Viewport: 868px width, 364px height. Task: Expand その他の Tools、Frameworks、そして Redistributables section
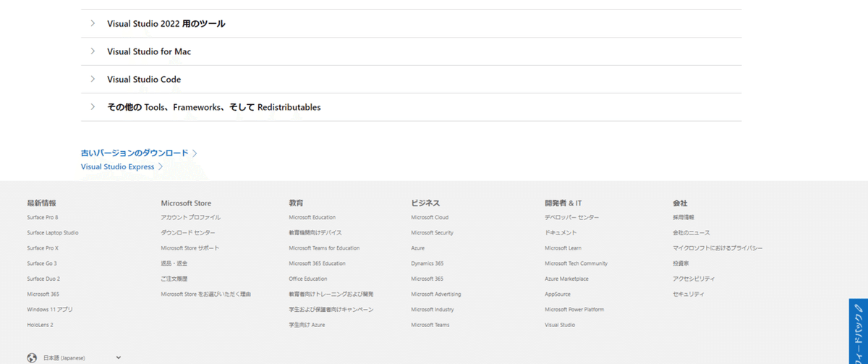coord(411,107)
